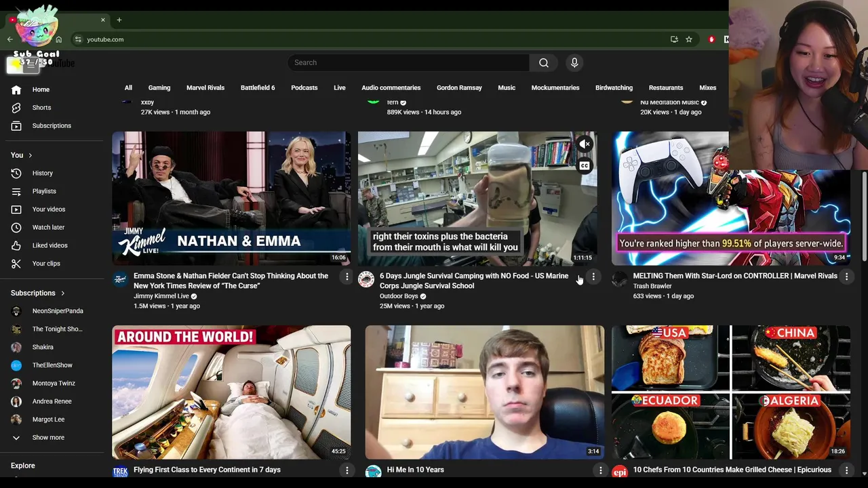Open the Outdoor Boys channel name link
This screenshot has width=868, height=488.
(399, 296)
